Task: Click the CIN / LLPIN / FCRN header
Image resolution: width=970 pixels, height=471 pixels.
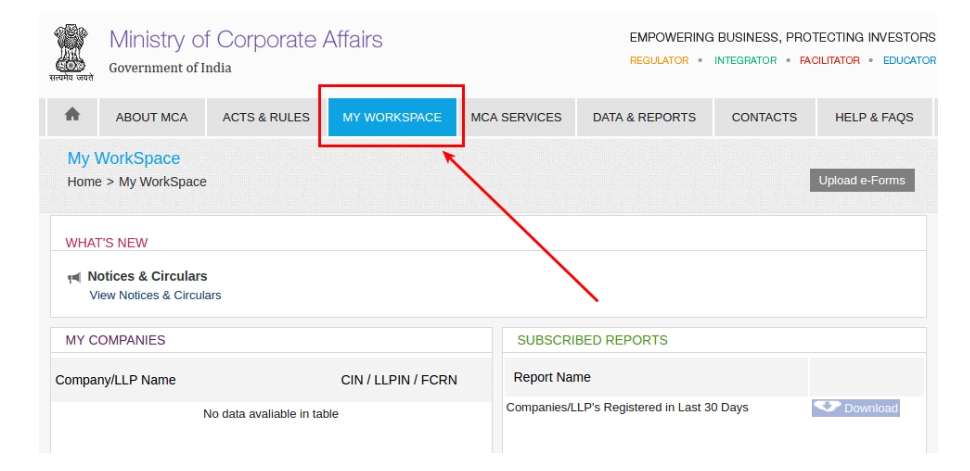Action: click(x=399, y=380)
